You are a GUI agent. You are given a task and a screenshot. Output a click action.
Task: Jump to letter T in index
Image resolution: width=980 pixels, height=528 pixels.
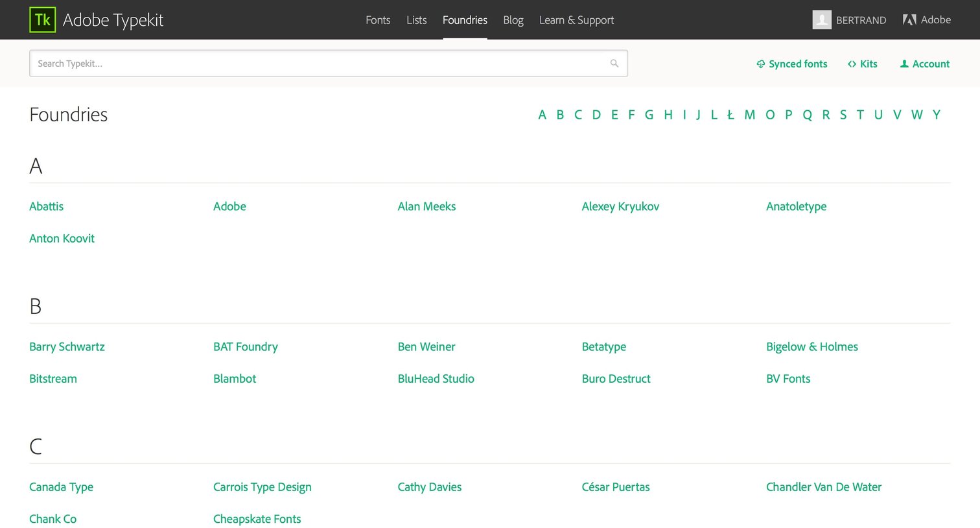(x=860, y=115)
